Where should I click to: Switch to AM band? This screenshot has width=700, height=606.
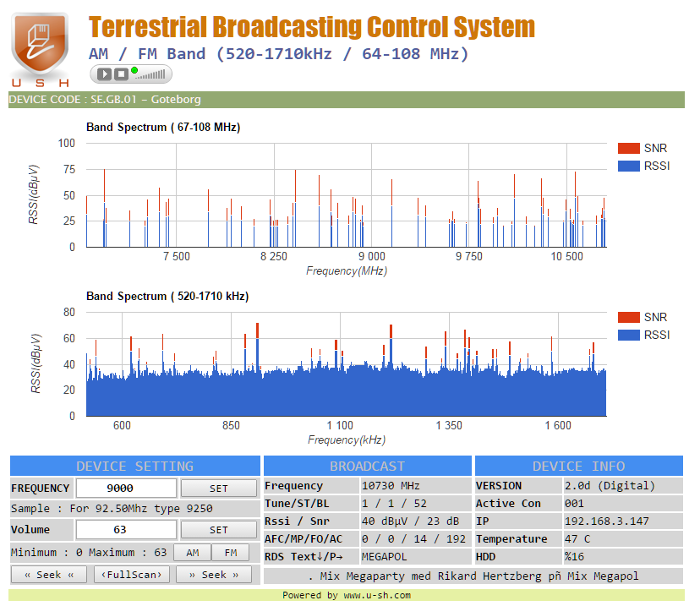pos(193,553)
